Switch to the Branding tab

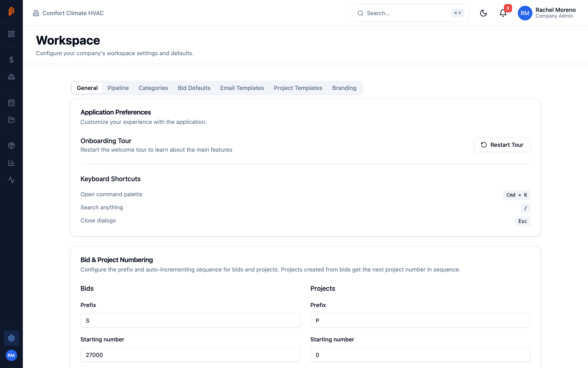[x=344, y=88]
